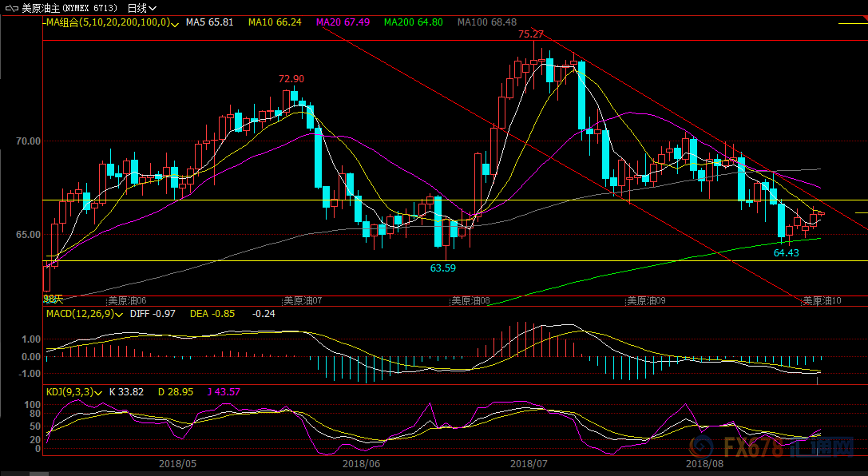Click the link icon beside 美原油主
Image resolution: width=868 pixels, height=476 pixels.
pos(10,8)
